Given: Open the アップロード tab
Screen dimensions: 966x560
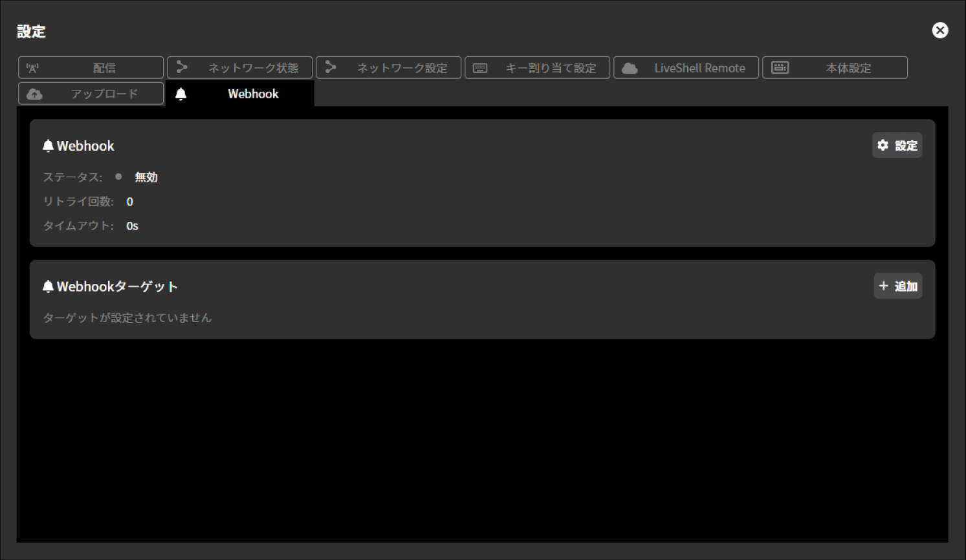Looking at the screenshot, I should 91,93.
